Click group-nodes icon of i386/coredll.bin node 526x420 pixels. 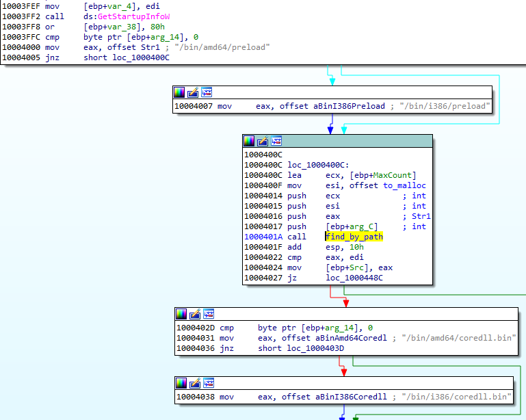point(209,383)
